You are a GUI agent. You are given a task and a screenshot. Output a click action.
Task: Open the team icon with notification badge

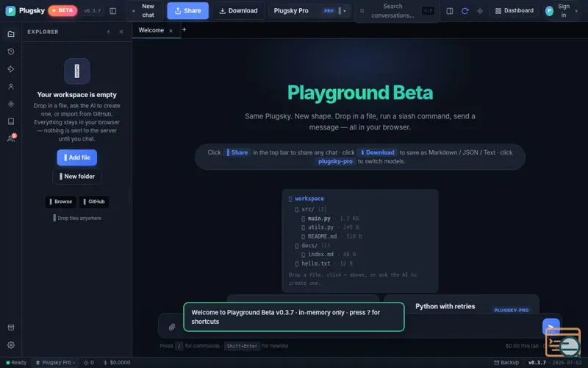11,138
